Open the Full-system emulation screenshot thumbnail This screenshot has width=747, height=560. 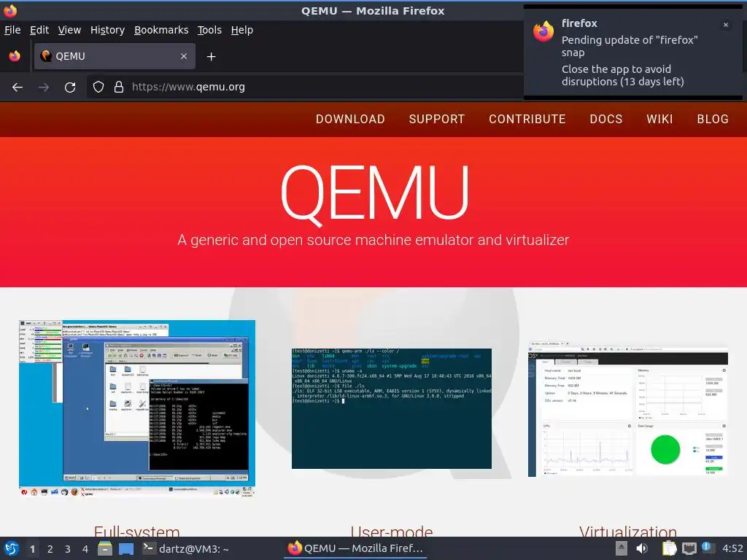click(x=137, y=408)
